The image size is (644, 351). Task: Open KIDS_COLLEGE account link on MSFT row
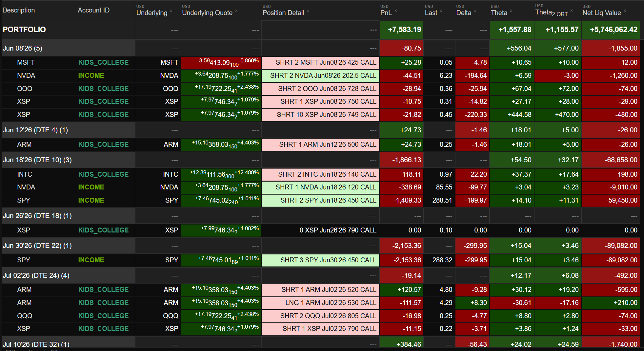103,62
